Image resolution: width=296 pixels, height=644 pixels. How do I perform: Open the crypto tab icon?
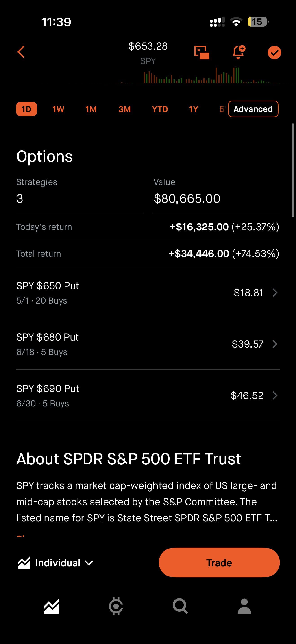[x=116, y=606]
